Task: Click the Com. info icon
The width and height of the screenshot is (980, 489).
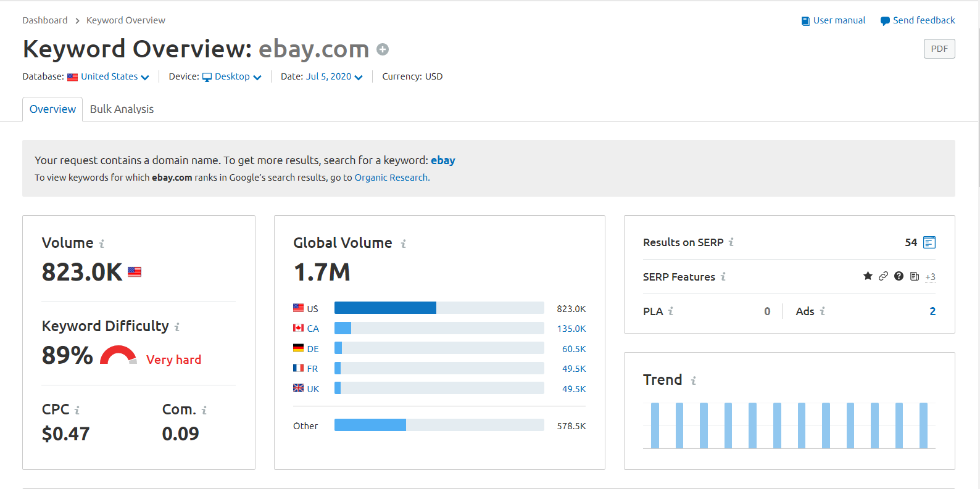Action: point(204,410)
